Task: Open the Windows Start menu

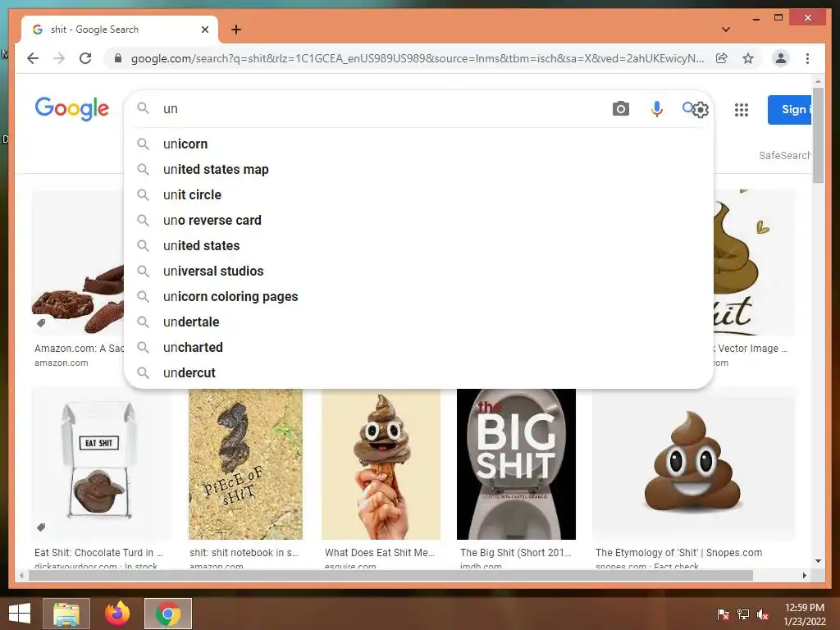Action: [x=20, y=614]
